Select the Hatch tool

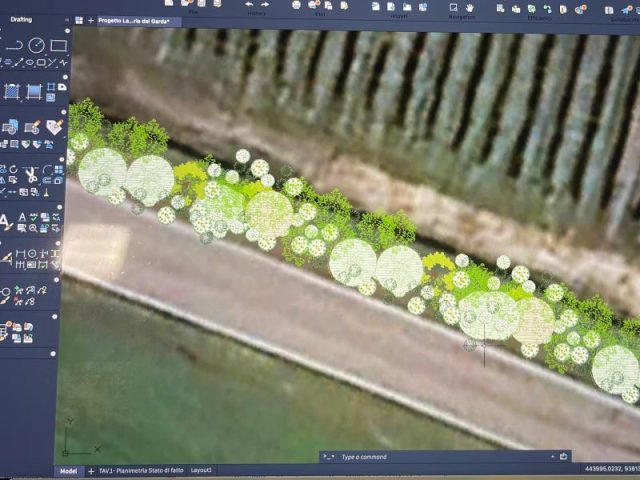(12, 91)
